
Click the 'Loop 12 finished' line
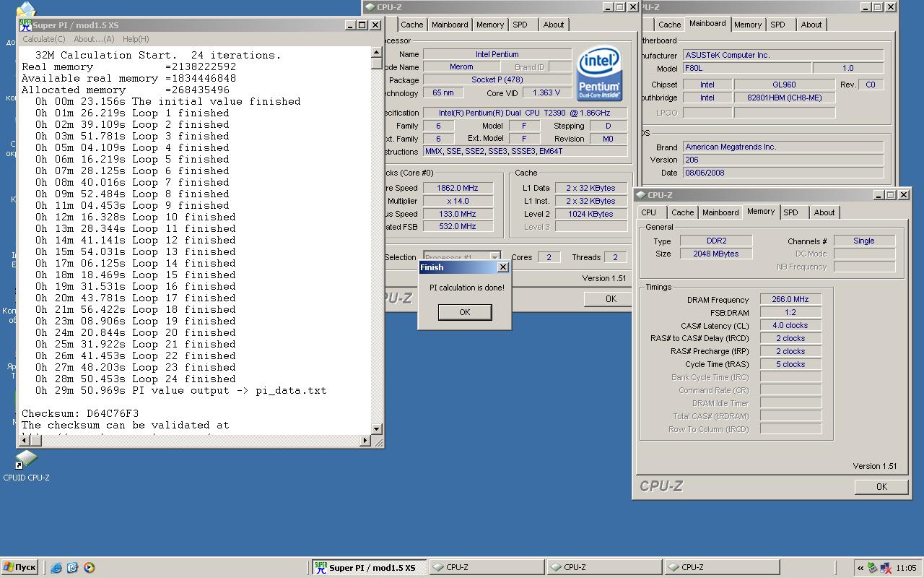click(x=136, y=240)
